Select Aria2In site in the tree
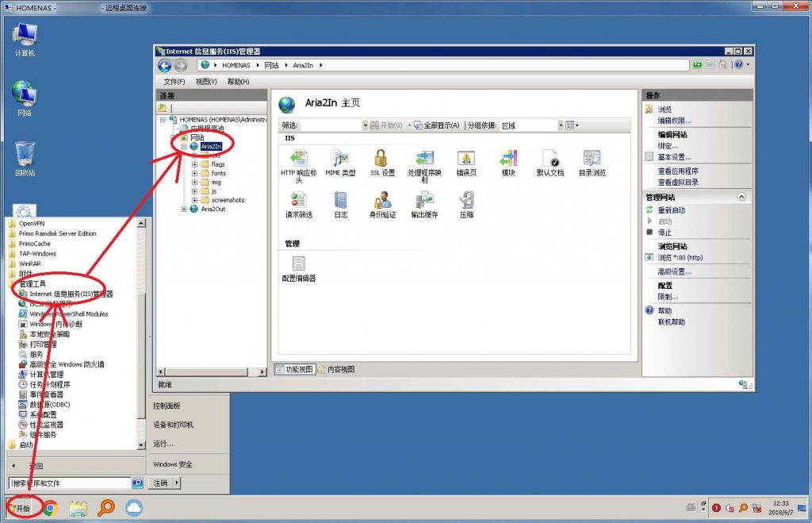This screenshot has height=523, width=812. tap(211, 146)
